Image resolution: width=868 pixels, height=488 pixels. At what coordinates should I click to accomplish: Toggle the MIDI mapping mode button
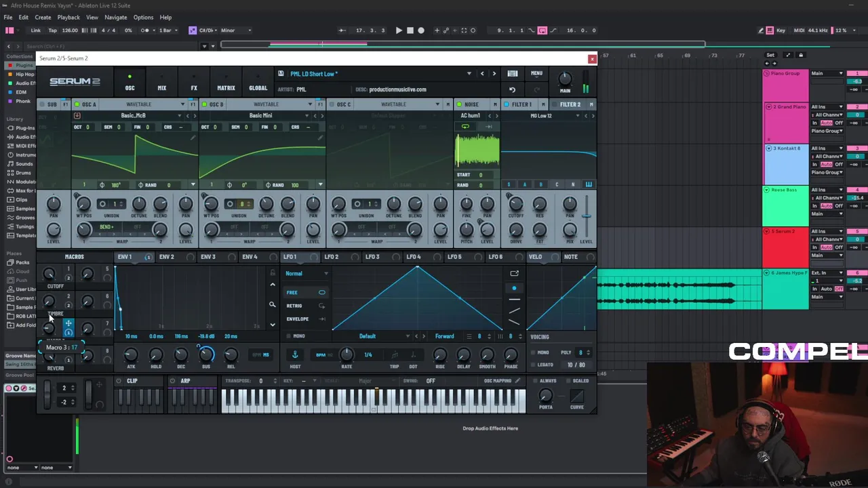pyautogui.click(x=799, y=30)
